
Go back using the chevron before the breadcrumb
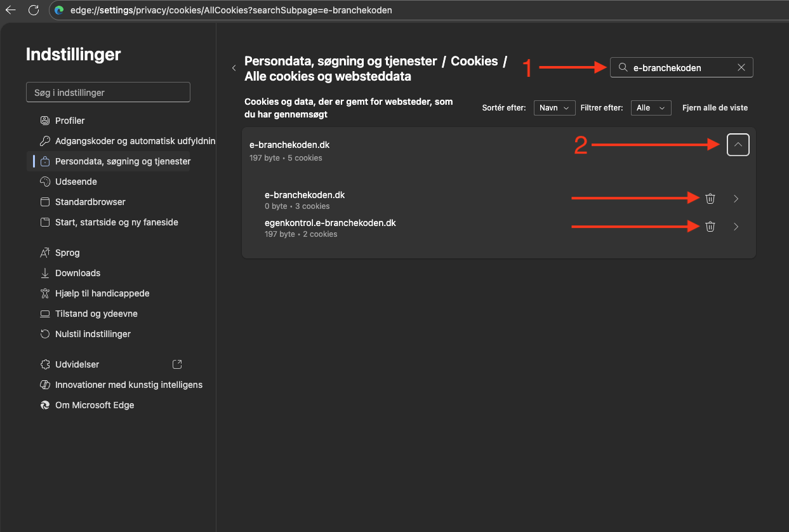234,68
